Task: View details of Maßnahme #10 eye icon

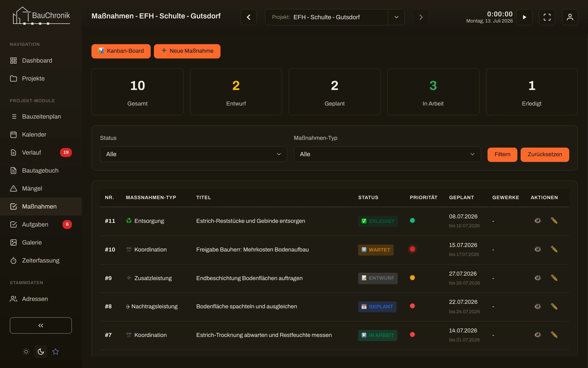Action: pos(538,249)
